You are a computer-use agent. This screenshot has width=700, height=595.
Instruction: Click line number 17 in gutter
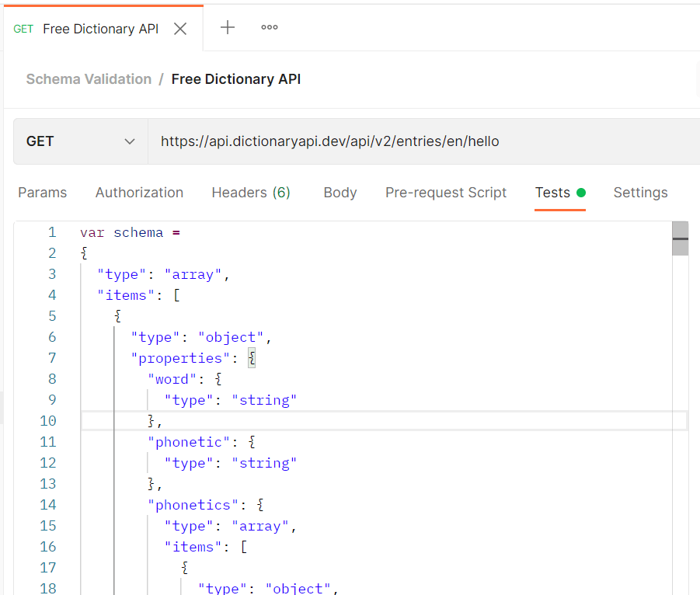[x=48, y=569]
